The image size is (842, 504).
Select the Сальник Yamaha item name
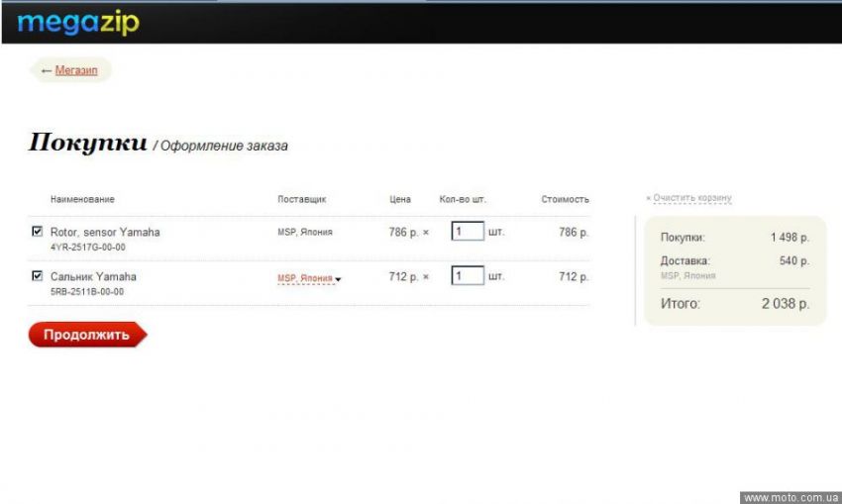pyautogui.click(x=93, y=276)
